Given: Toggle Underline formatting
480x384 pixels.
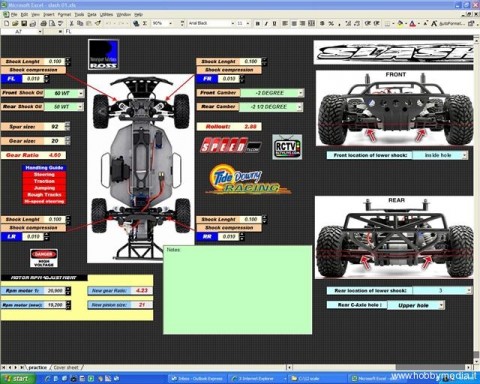Looking at the screenshot, I should (x=275, y=23).
